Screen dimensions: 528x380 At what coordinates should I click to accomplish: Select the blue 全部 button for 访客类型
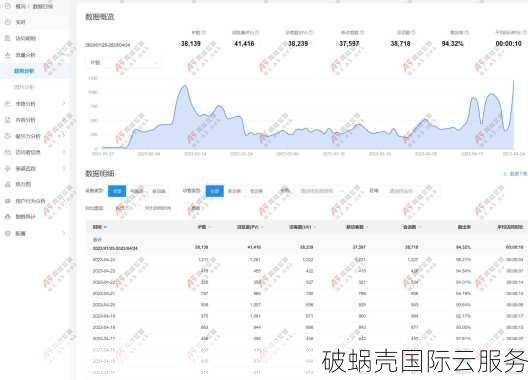214,191
